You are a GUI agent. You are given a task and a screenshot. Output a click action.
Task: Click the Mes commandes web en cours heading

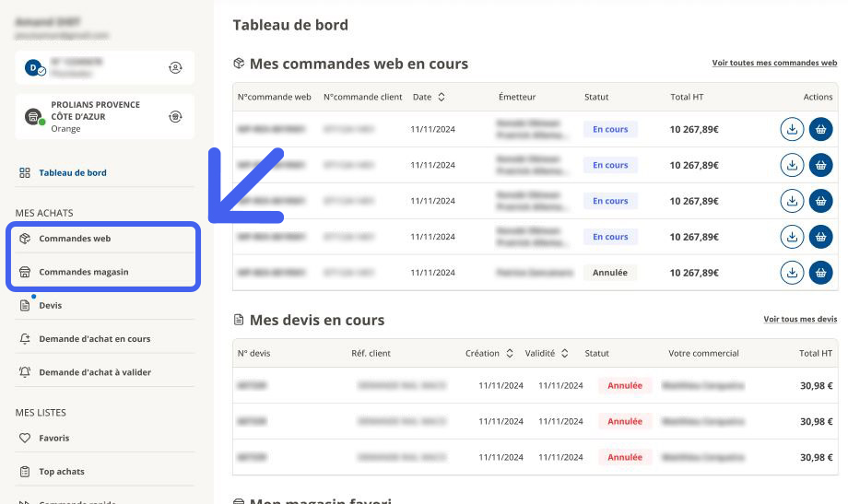pyautogui.click(x=359, y=64)
